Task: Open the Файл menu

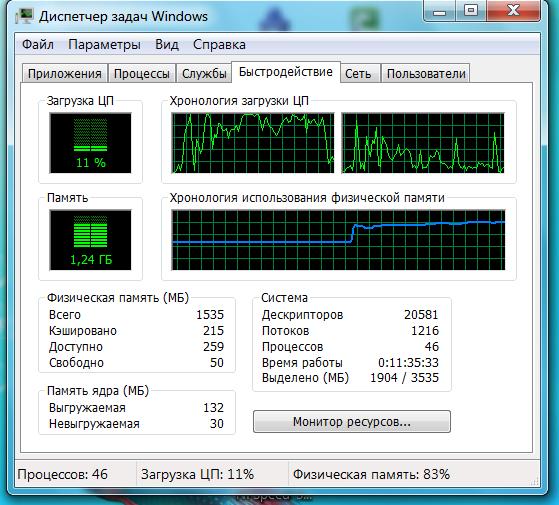Action: 38,45
